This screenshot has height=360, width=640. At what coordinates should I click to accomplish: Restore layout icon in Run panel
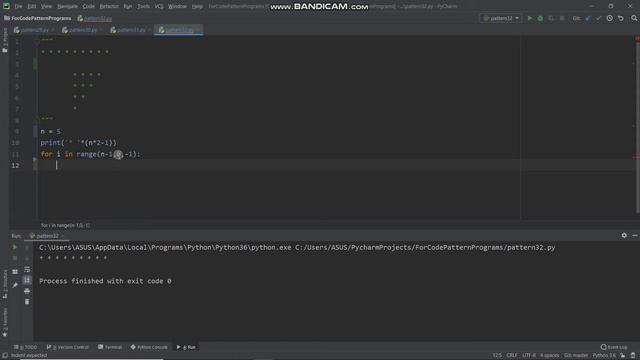click(15, 271)
